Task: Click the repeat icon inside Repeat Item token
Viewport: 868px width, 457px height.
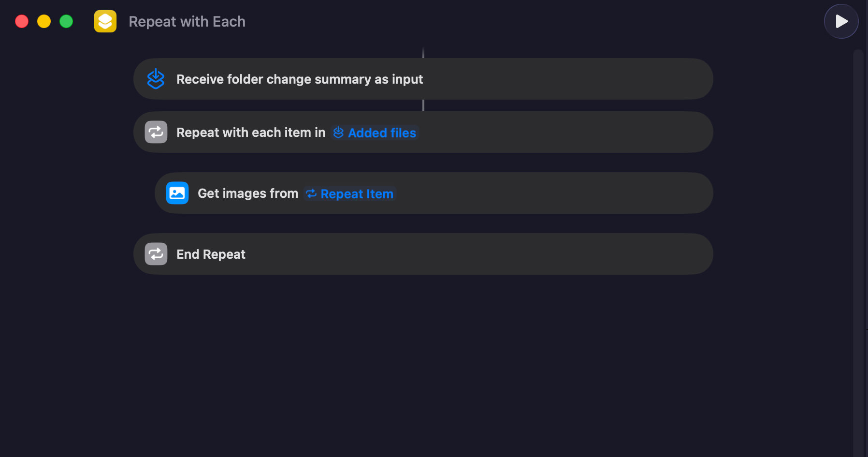Action: [x=312, y=193]
